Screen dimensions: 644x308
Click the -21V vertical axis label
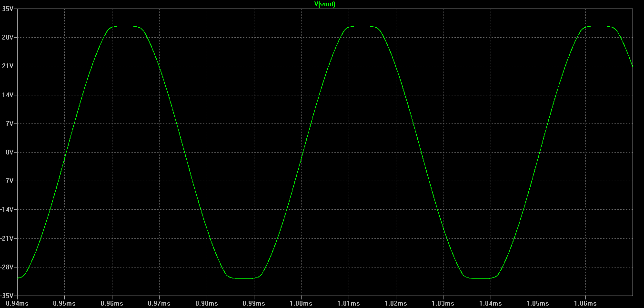7,238
